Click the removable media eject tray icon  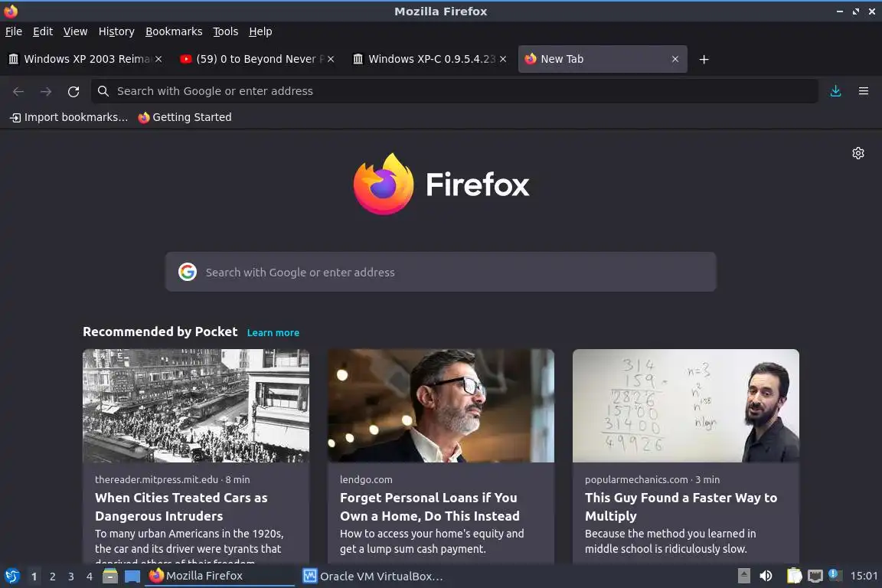(x=743, y=576)
